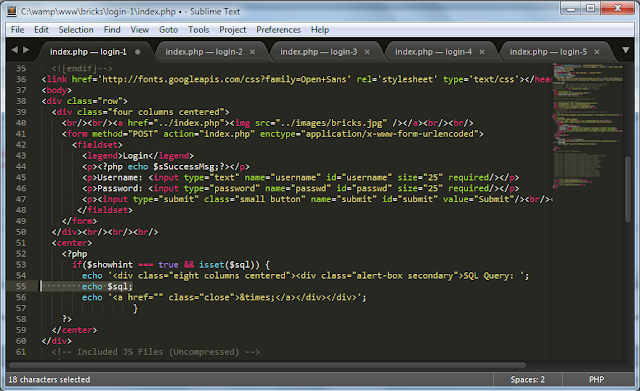The width and height of the screenshot is (640, 391).
Task: Click the <center> tag on line 51
Action: pos(72,243)
